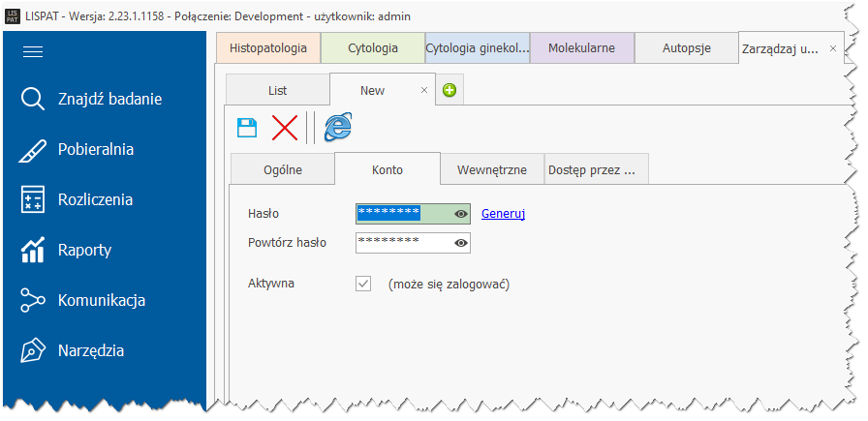Close the New tab

point(423,90)
